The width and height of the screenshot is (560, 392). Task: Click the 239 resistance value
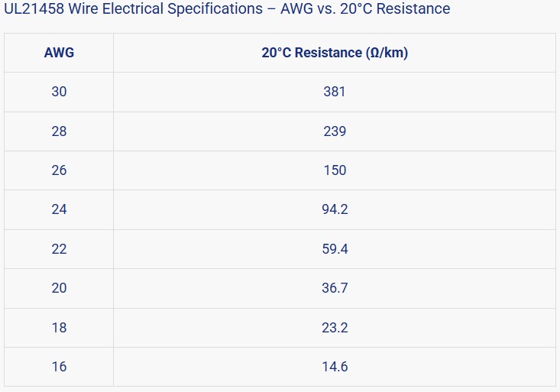coord(335,131)
